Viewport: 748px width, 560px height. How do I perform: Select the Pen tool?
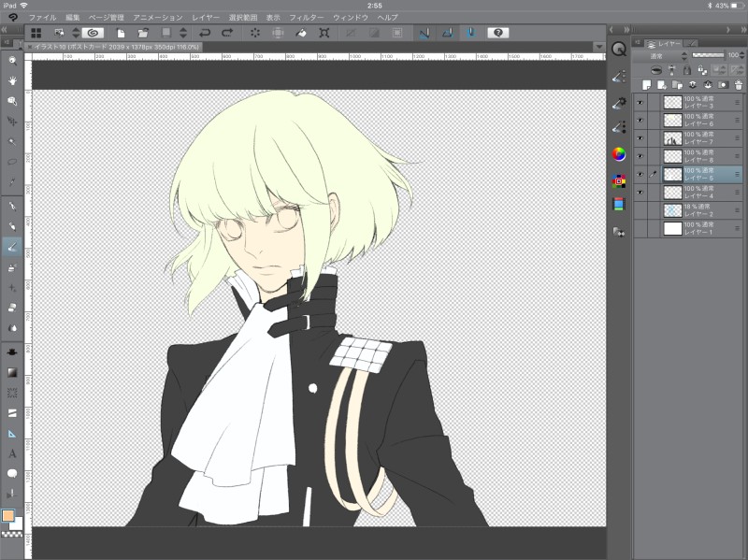click(x=12, y=207)
